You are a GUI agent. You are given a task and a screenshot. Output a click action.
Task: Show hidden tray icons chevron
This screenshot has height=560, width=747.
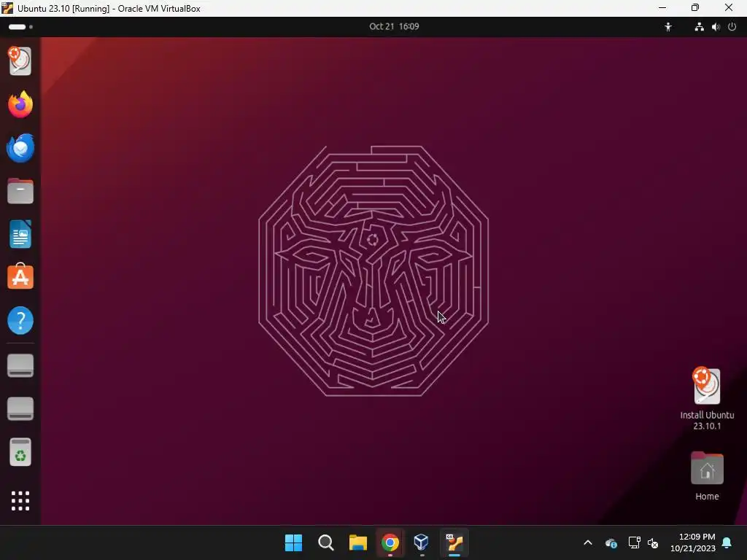pyautogui.click(x=588, y=542)
